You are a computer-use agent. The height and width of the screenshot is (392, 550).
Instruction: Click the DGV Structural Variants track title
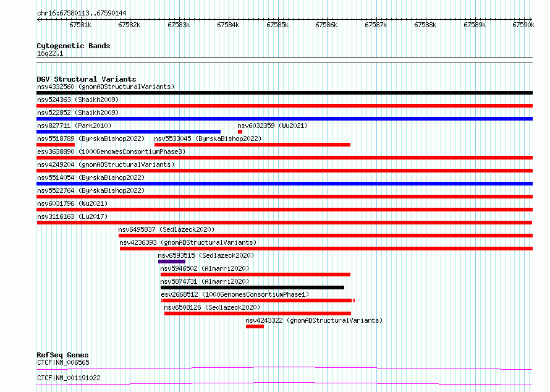pyautogui.click(x=87, y=79)
